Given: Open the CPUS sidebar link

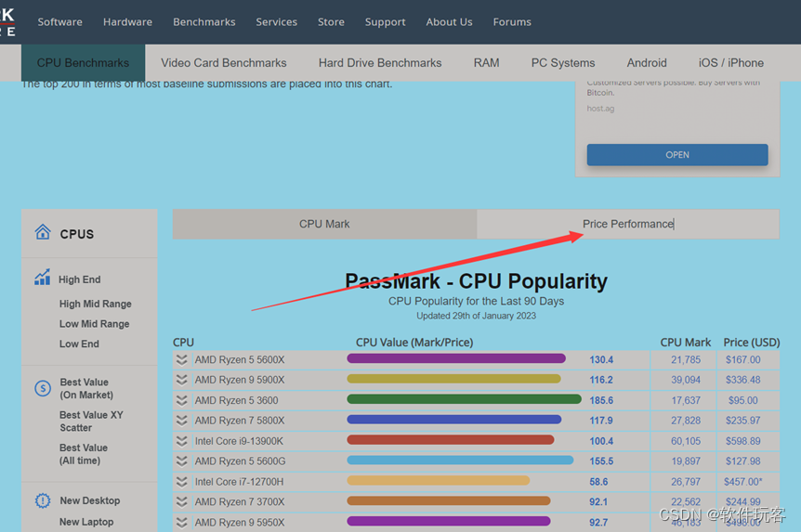Looking at the screenshot, I should click(77, 234).
